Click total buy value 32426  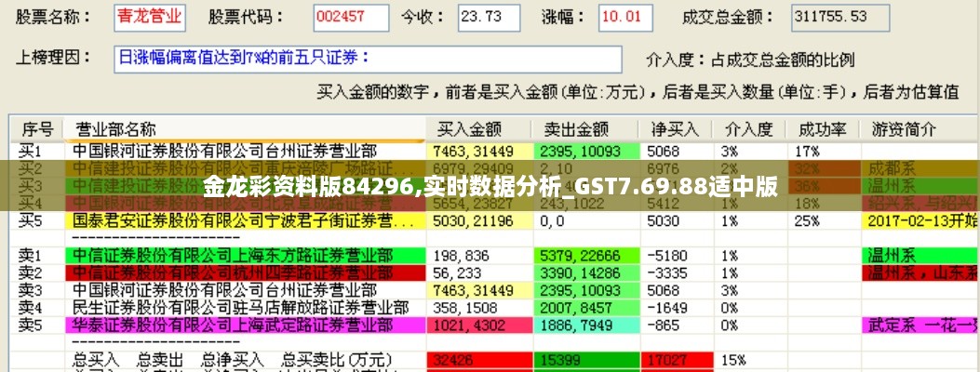tap(478, 360)
